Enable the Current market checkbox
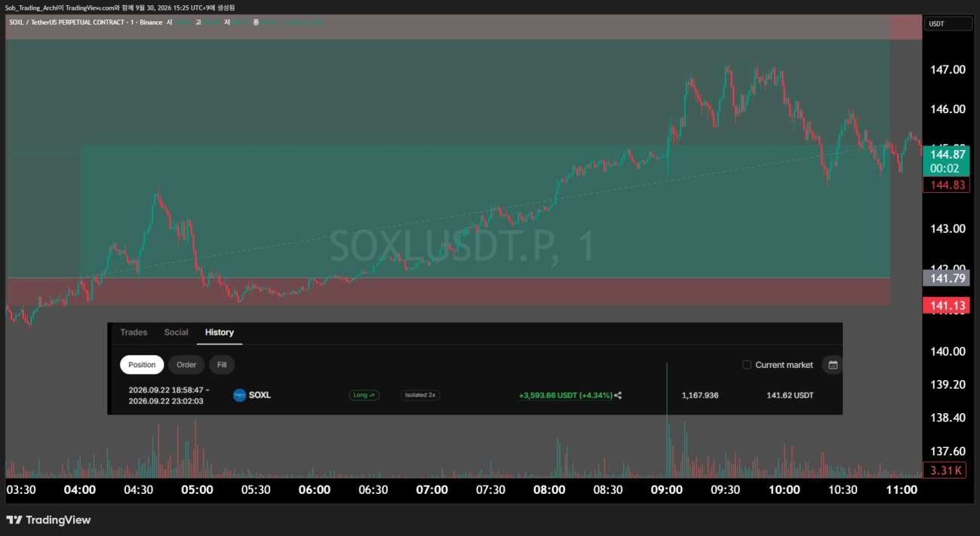 (x=747, y=365)
